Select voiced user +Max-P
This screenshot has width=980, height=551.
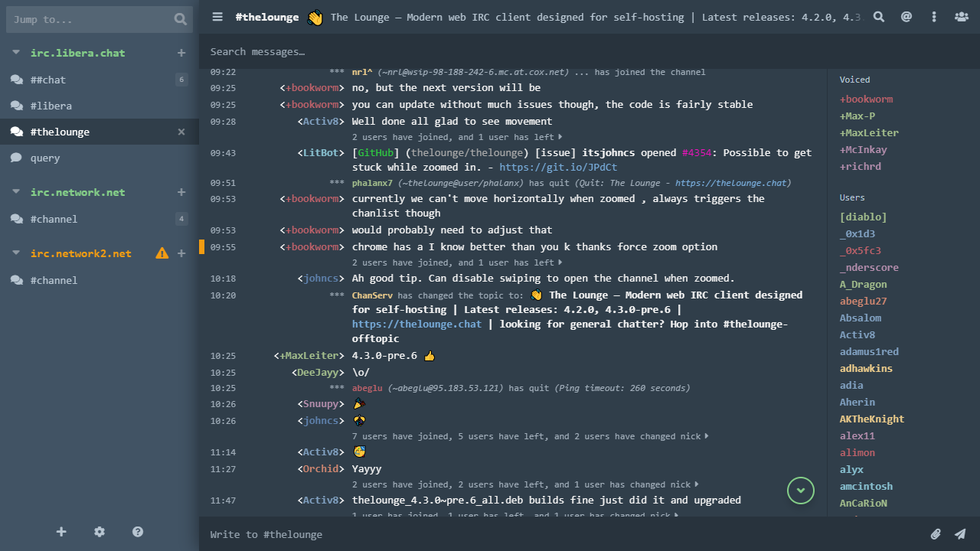tap(857, 116)
